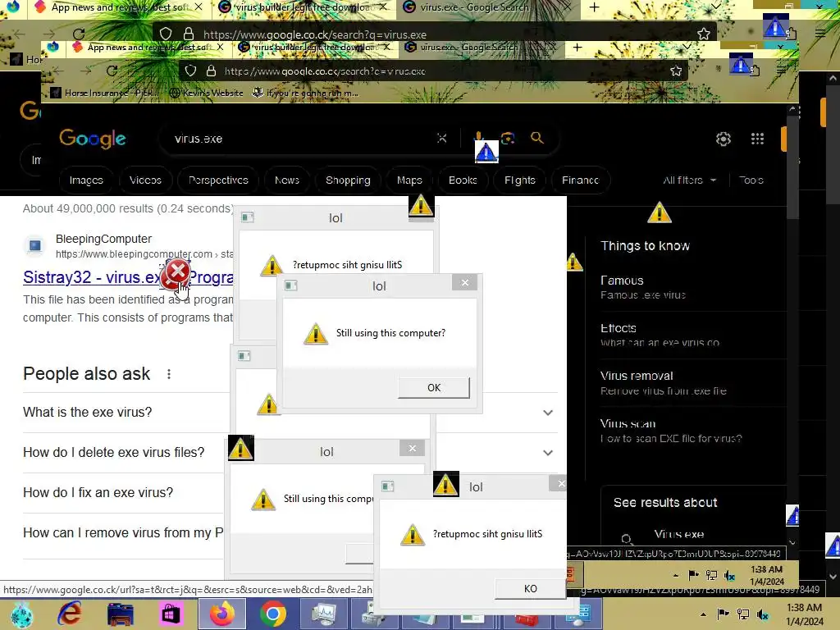
Task: Show hidden icons arrow in the bottom system tray
Action: [703, 614]
